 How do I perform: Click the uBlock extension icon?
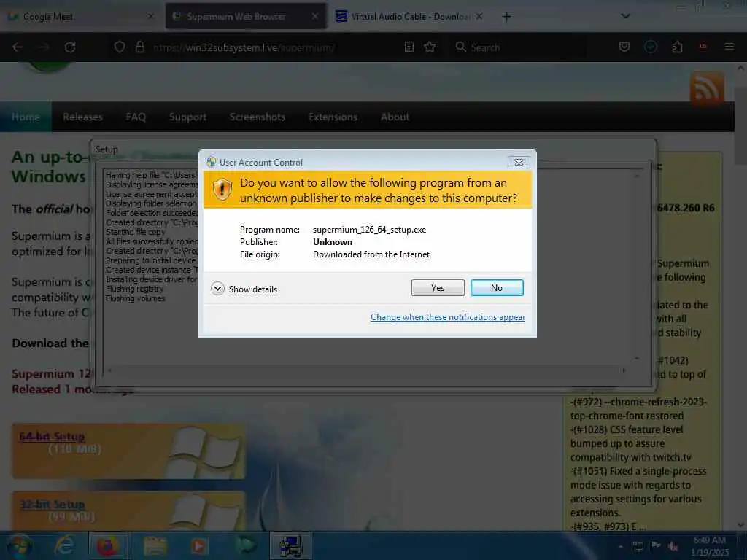pos(703,47)
